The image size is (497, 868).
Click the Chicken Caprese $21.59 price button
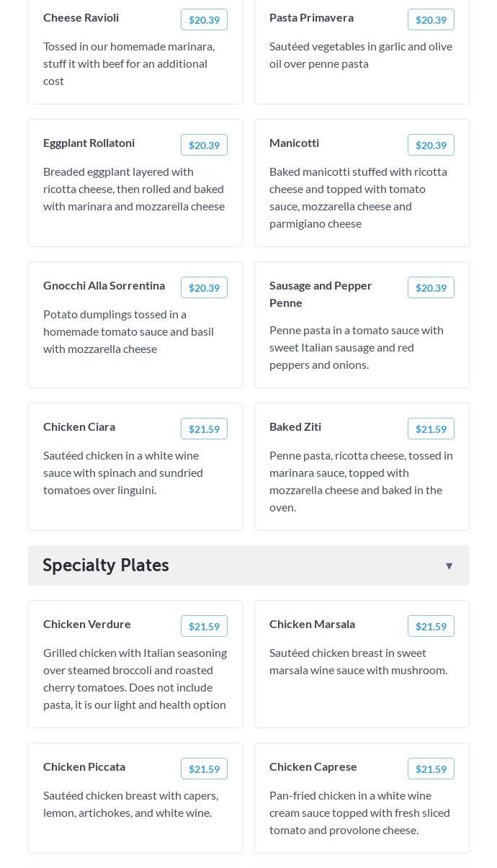431,769
